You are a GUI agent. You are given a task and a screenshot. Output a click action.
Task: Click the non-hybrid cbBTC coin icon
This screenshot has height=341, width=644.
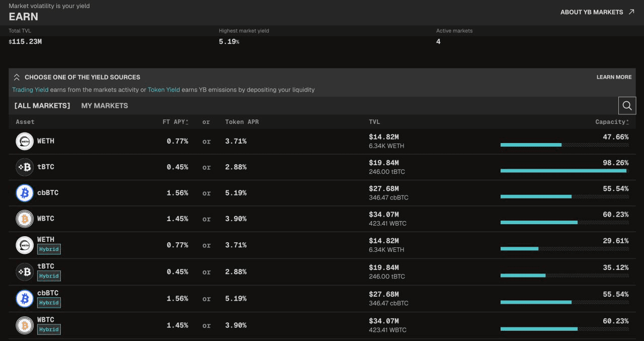click(x=25, y=193)
